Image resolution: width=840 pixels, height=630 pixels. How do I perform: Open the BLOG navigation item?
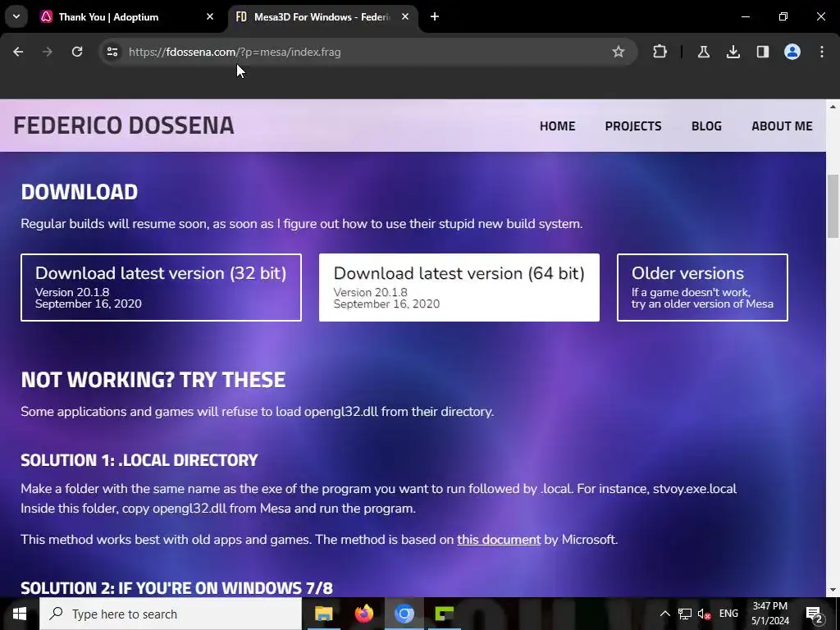coord(706,126)
